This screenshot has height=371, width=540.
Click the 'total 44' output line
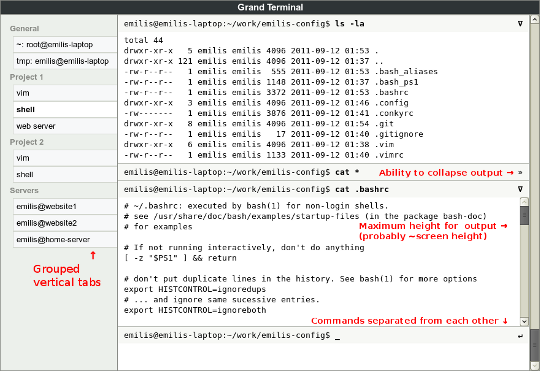point(143,40)
